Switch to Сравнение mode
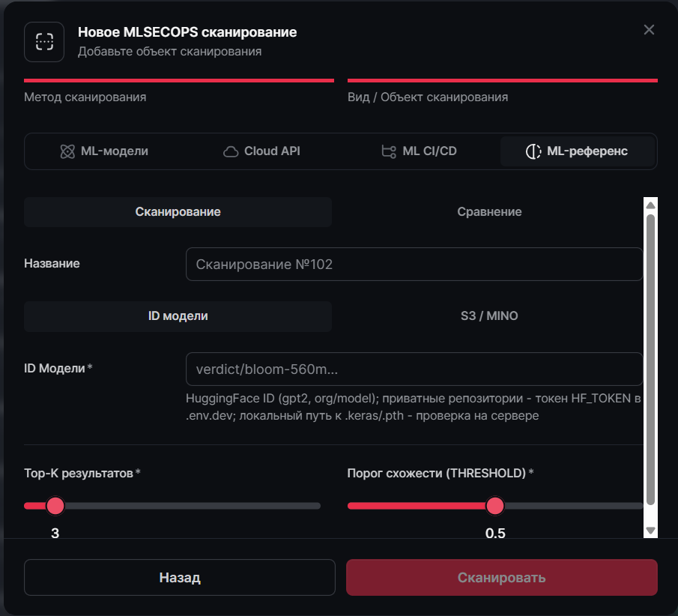678x616 pixels. [x=489, y=212]
